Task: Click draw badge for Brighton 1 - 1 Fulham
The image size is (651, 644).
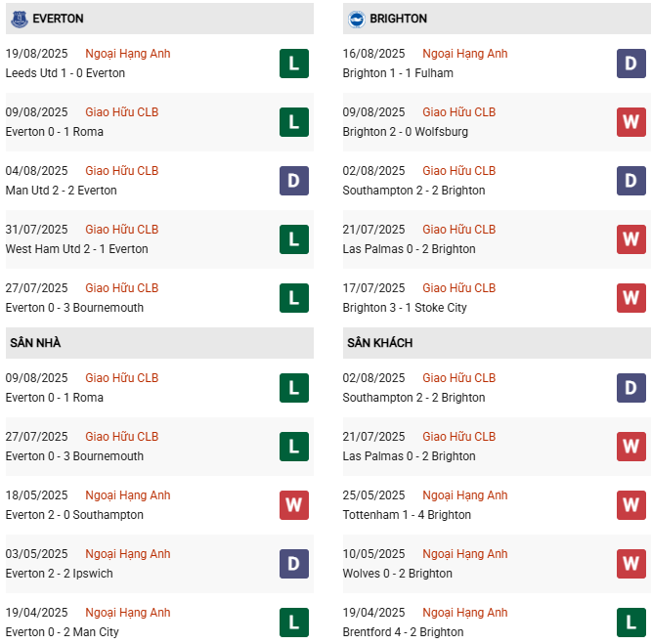Action: (631, 64)
